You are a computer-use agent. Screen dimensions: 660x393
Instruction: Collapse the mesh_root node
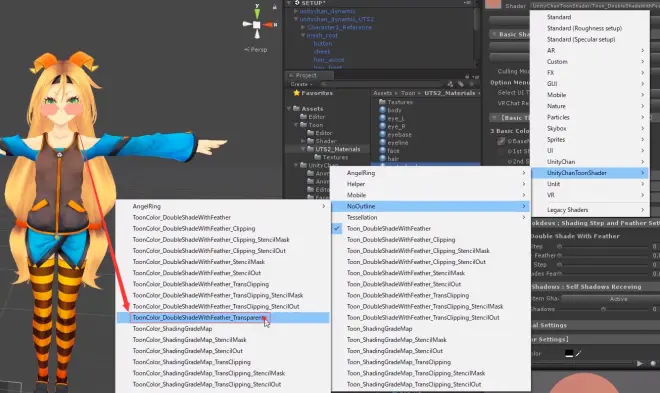(303, 35)
